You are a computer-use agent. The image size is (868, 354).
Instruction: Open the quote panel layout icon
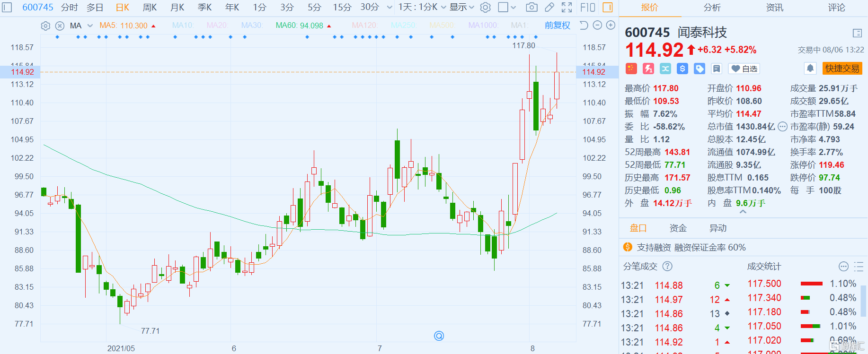click(857, 33)
